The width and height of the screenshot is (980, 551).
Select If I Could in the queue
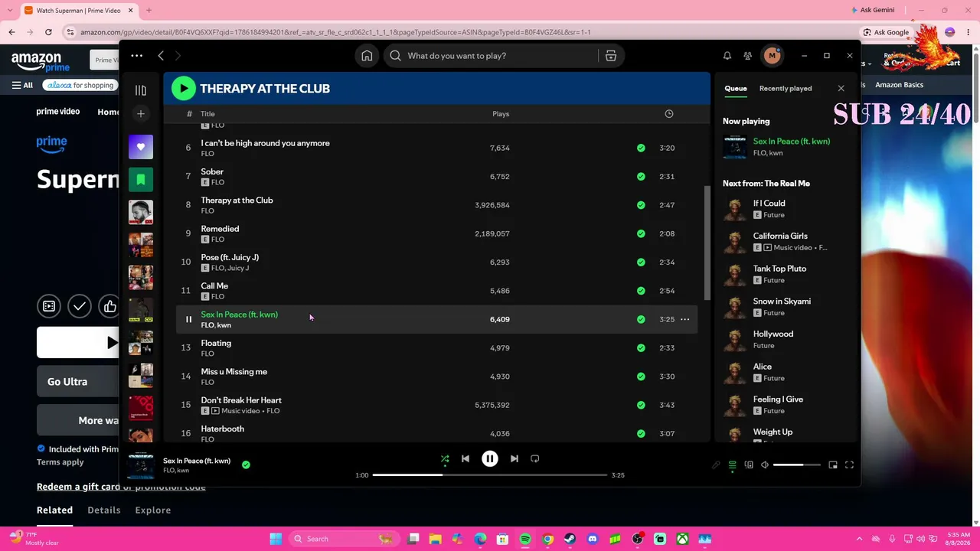pos(785,209)
